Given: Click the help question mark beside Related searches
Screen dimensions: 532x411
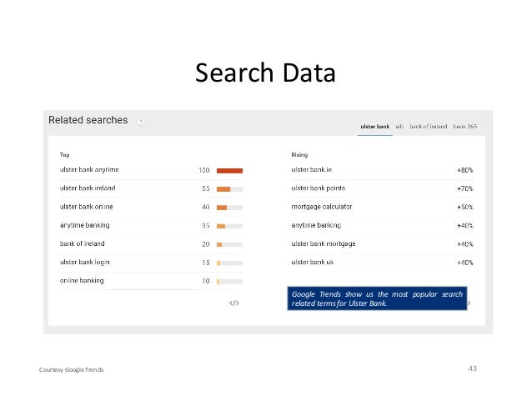Looking at the screenshot, I should pyautogui.click(x=141, y=121).
